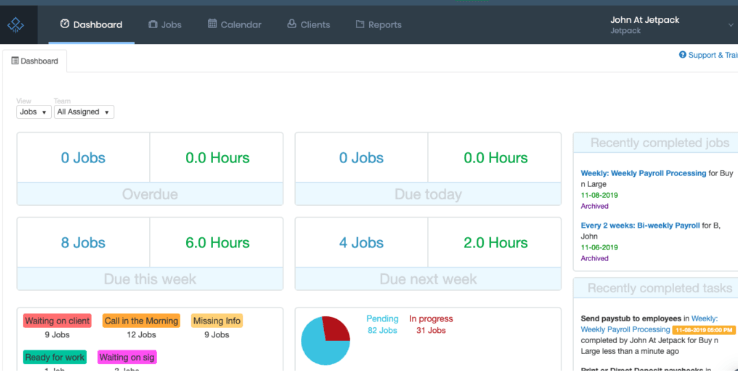This screenshot has width=738, height=383.
Task: Open Support & Training link
Action: [x=708, y=55]
